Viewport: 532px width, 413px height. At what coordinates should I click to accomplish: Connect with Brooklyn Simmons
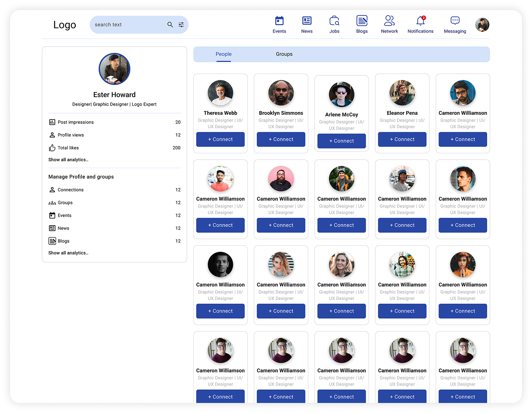(281, 139)
